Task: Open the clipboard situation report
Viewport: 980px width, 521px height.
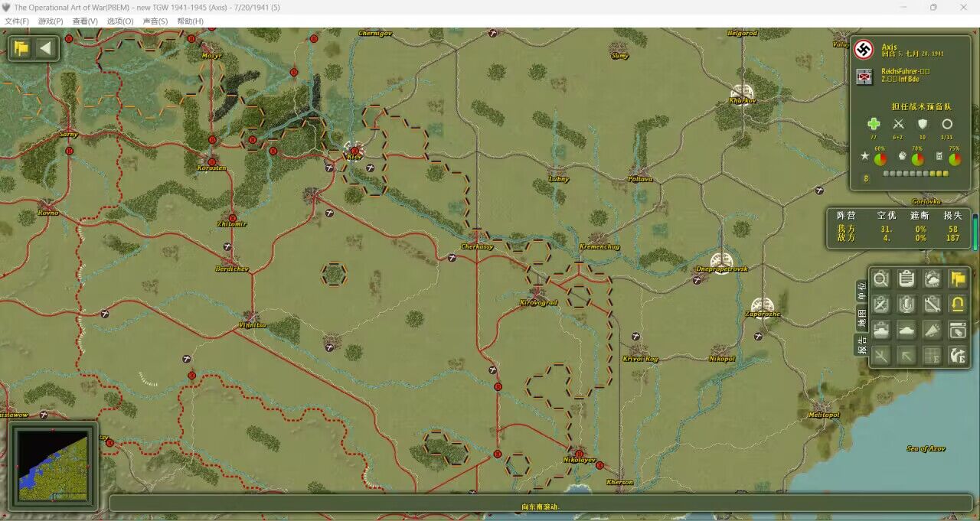Action: click(906, 279)
